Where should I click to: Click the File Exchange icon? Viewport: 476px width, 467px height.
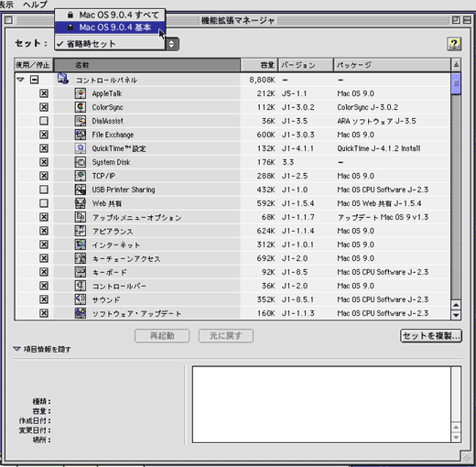coord(81,135)
